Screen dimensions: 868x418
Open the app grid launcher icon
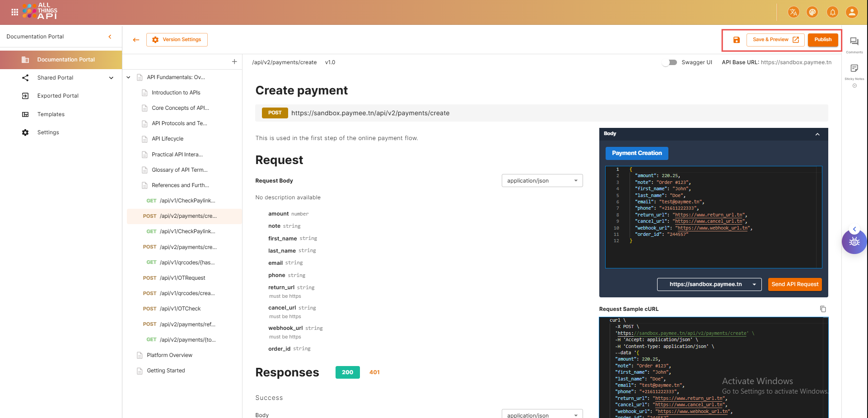(14, 12)
